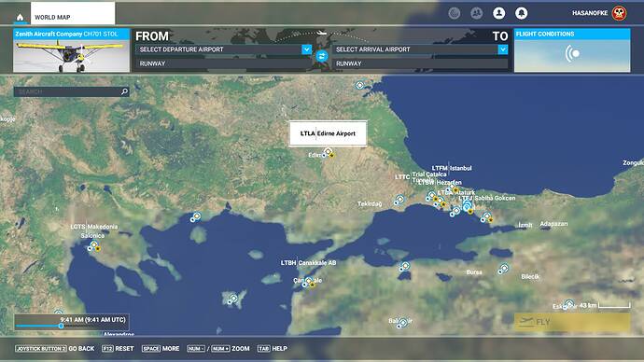This screenshot has width=644, height=362.
Task: Click the Reset option in bottom bar
Action: coord(118,348)
